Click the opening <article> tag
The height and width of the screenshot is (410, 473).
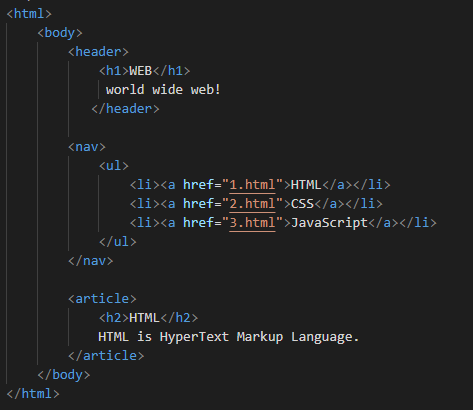pyautogui.click(x=102, y=299)
